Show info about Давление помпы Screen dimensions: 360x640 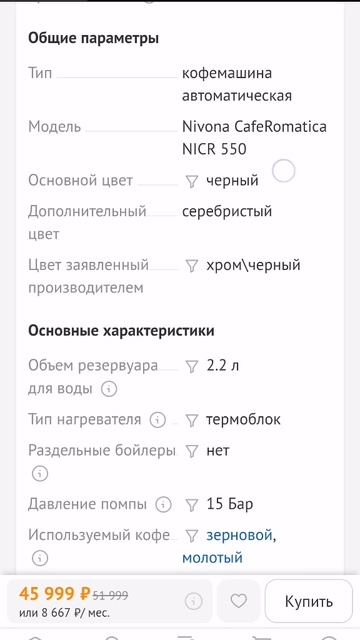tap(163, 505)
